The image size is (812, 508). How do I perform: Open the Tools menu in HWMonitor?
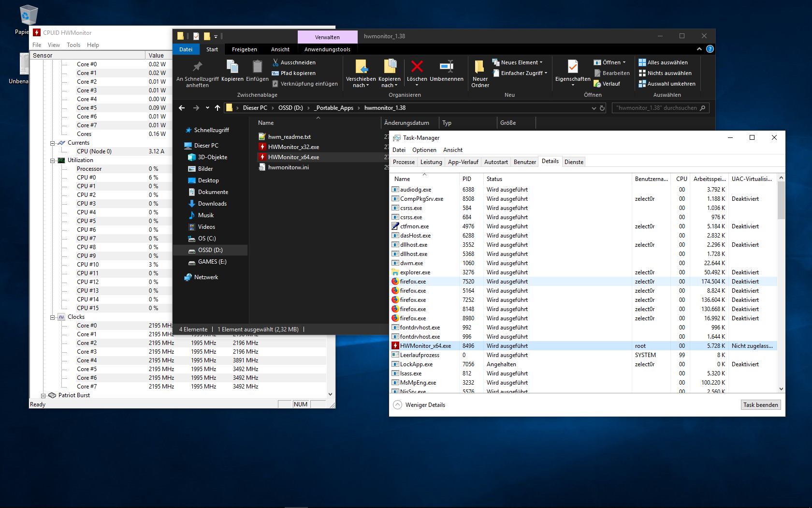pos(73,45)
